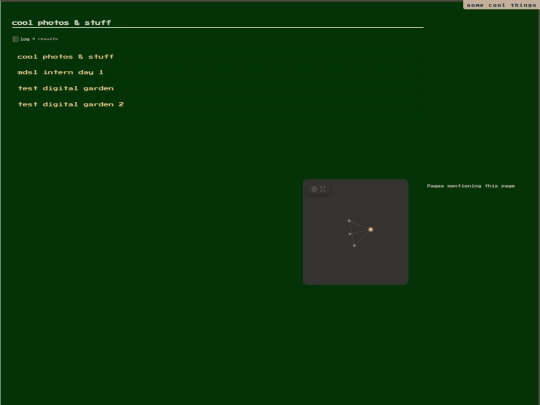The width and height of the screenshot is (540, 405).
Task: Expand the graph to fullscreen
Action: click(323, 189)
